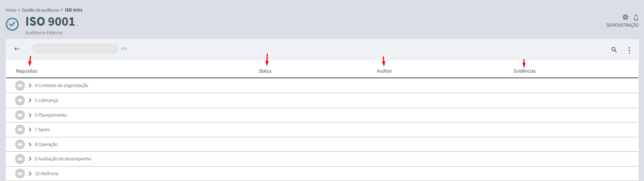Open the three-dot more options menu
The image size is (644, 181).
(629, 50)
